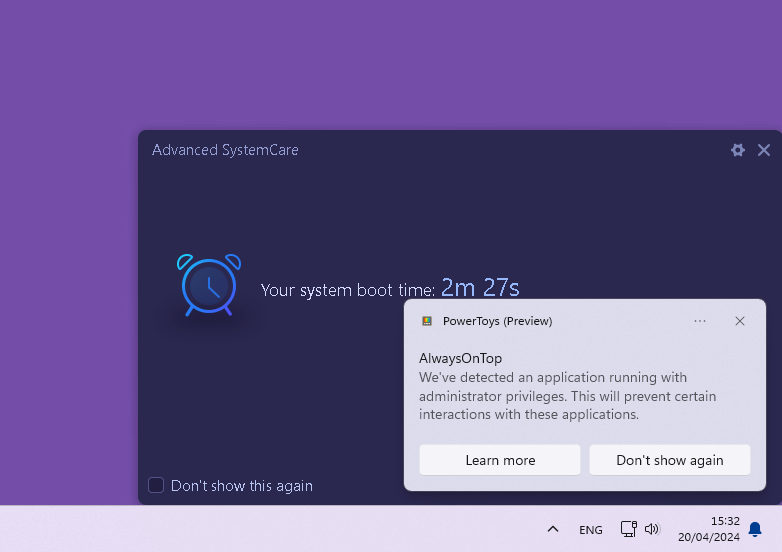Open network status tray icon

(x=628, y=529)
